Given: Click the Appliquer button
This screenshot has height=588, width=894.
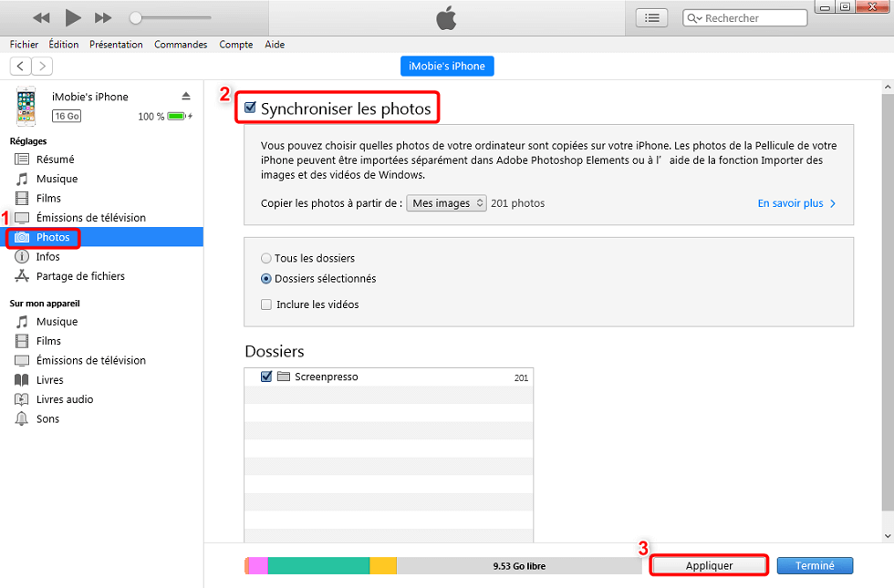Looking at the screenshot, I should click(710, 566).
